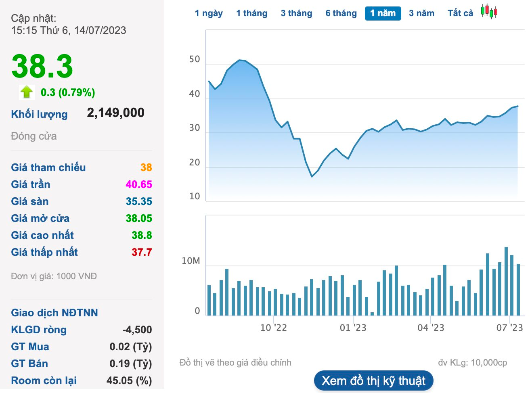Screen dimensions: 532x393
Task: Click reference price value 38
Action: (146, 167)
